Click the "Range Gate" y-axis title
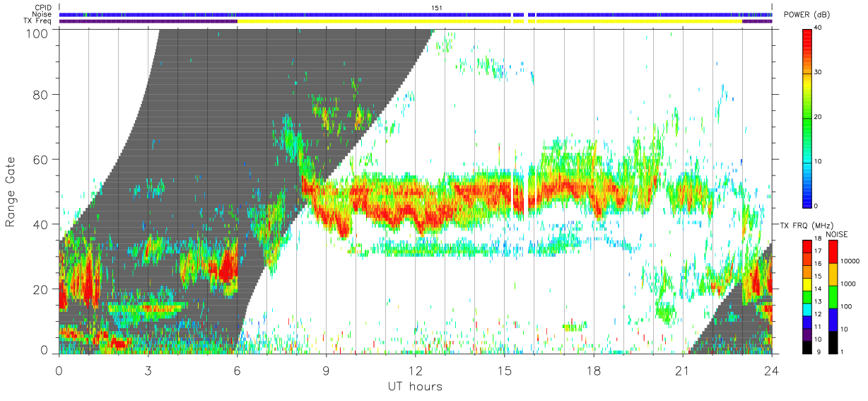The image size is (868, 401). (11, 192)
